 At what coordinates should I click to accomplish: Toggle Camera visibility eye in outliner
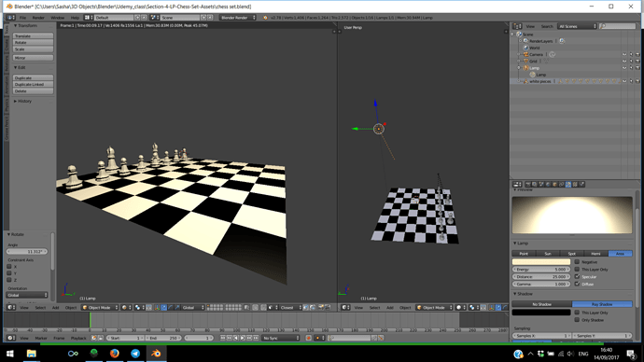click(x=624, y=55)
